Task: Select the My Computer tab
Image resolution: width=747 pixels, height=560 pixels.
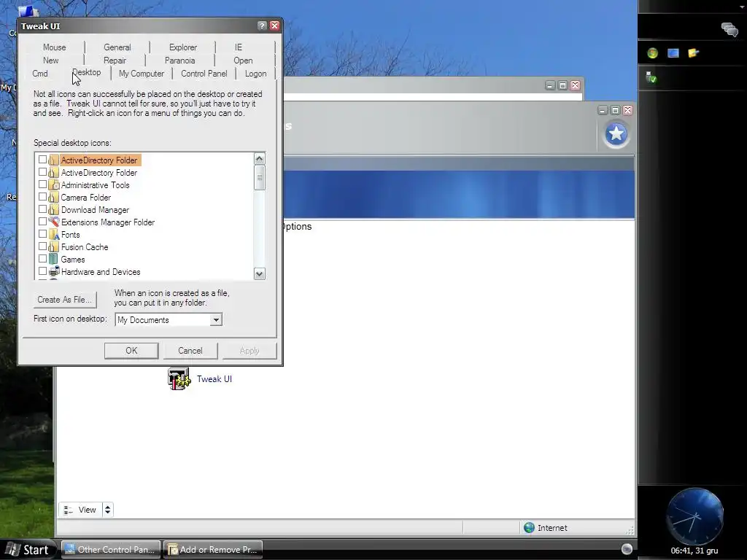Action: [142, 74]
